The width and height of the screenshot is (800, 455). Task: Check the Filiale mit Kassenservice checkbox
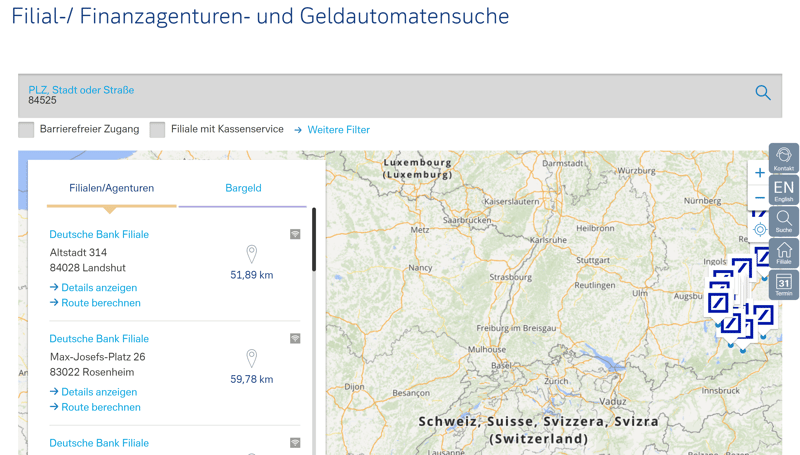tap(158, 129)
